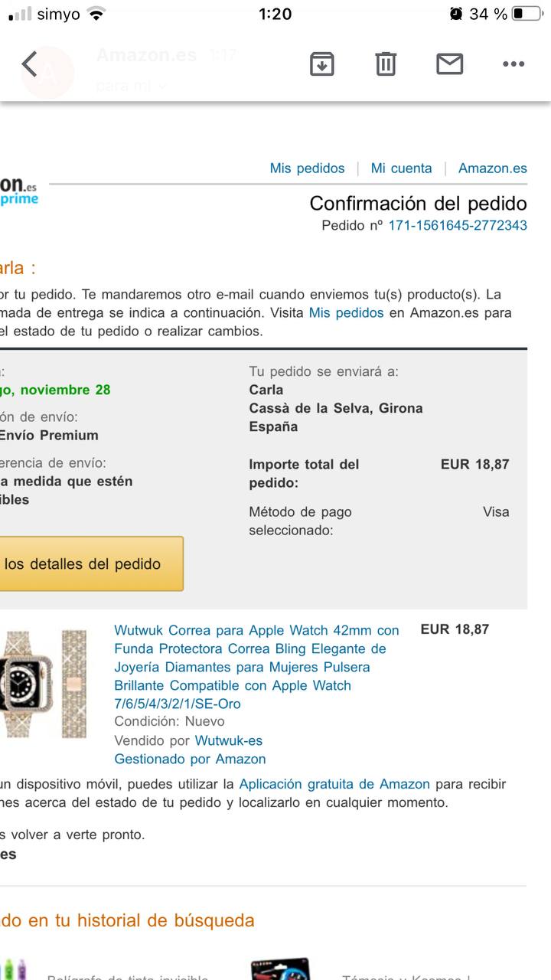Tap the sender avatar circle
Viewport: 551px width, 980px height.
47,72
